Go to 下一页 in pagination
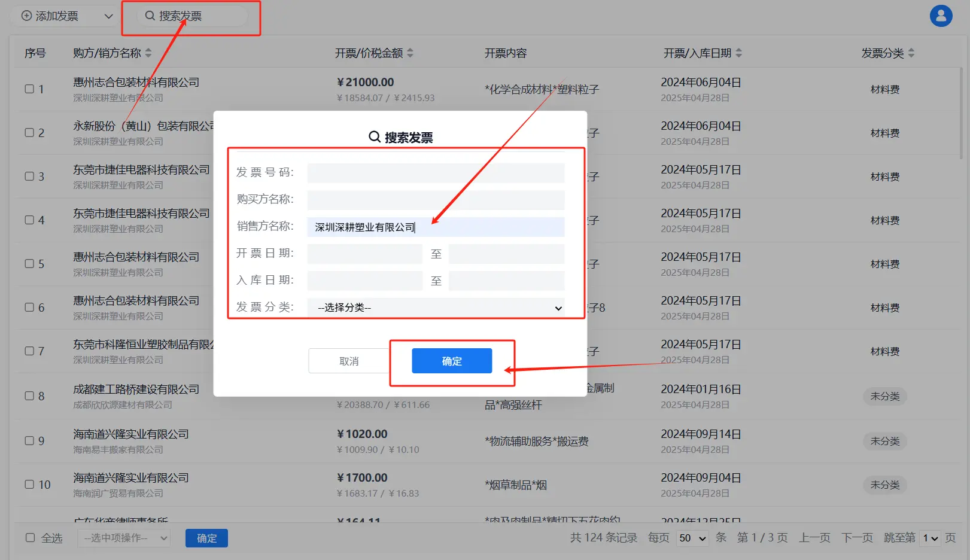Viewport: 970px width, 560px height. pyautogui.click(x=857, y=538)
